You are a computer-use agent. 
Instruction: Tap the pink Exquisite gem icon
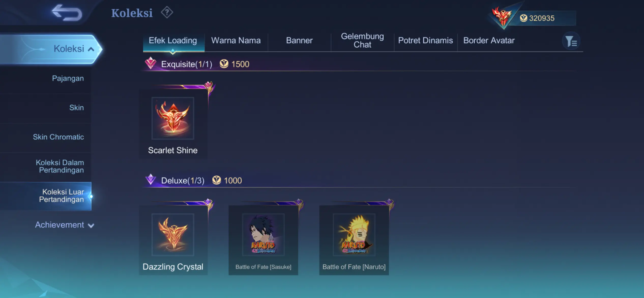151,63
